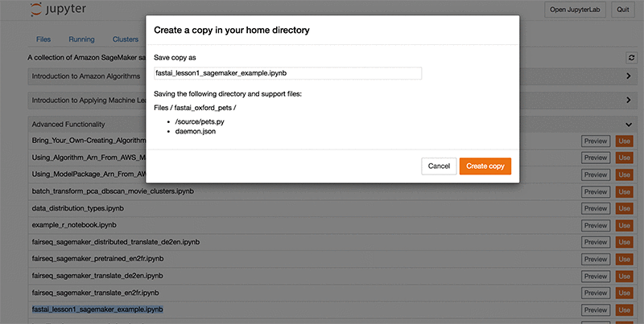Click /source/pets.py in the dialog list

pyautogui.click(x=200, y=122)
